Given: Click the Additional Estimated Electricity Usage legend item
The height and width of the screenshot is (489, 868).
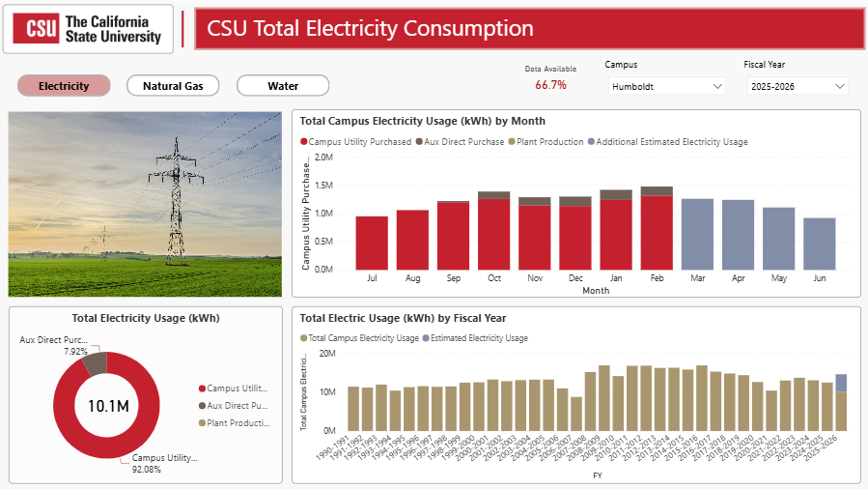Looking at the screenshot, I should (667, 142).
